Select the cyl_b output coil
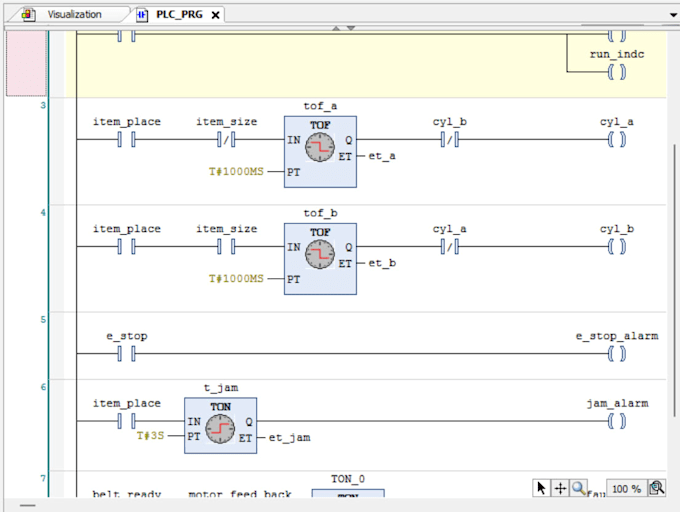This screenshot has width=680, height=512. 616,247
